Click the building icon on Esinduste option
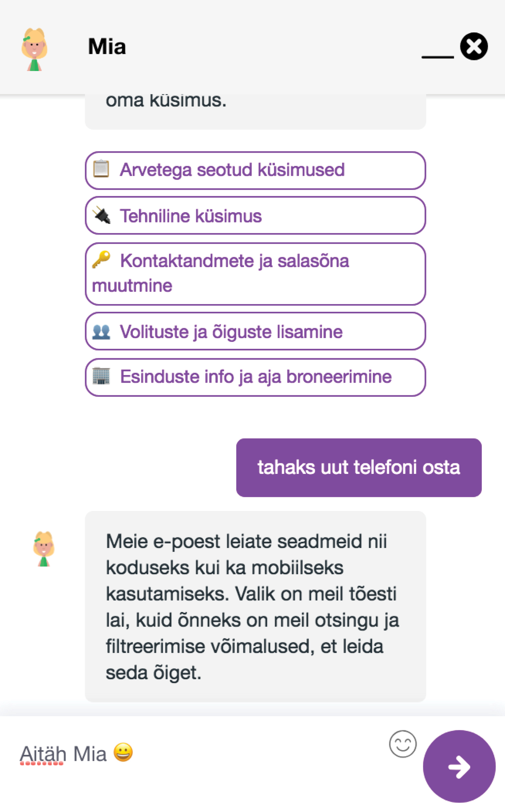Image resolution: width=505 pixels, height=812 pixels. tap(101, 376)
